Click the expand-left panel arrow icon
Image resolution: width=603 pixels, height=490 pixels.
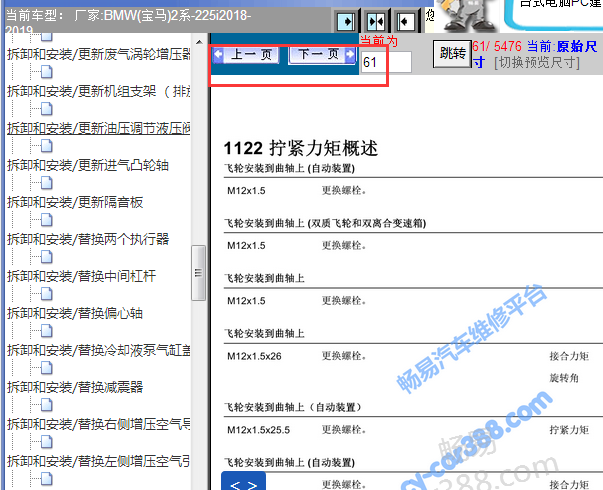pyautogui.click(x=405, y=22)
